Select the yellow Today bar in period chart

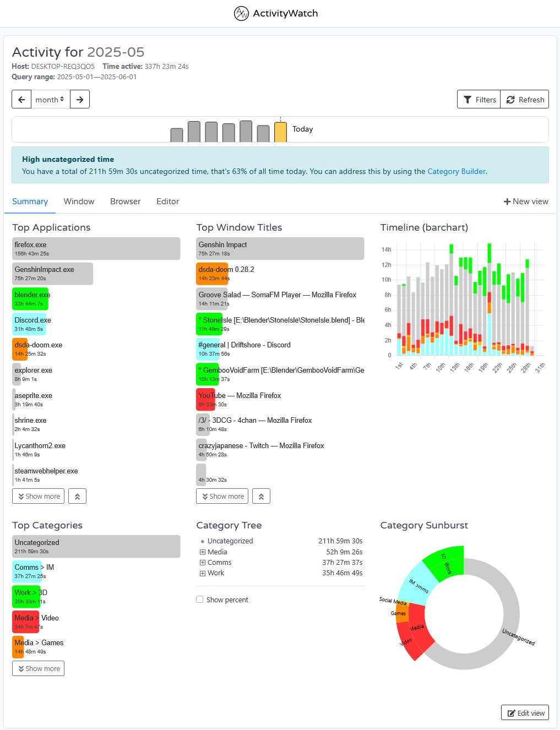click(280, 132)
